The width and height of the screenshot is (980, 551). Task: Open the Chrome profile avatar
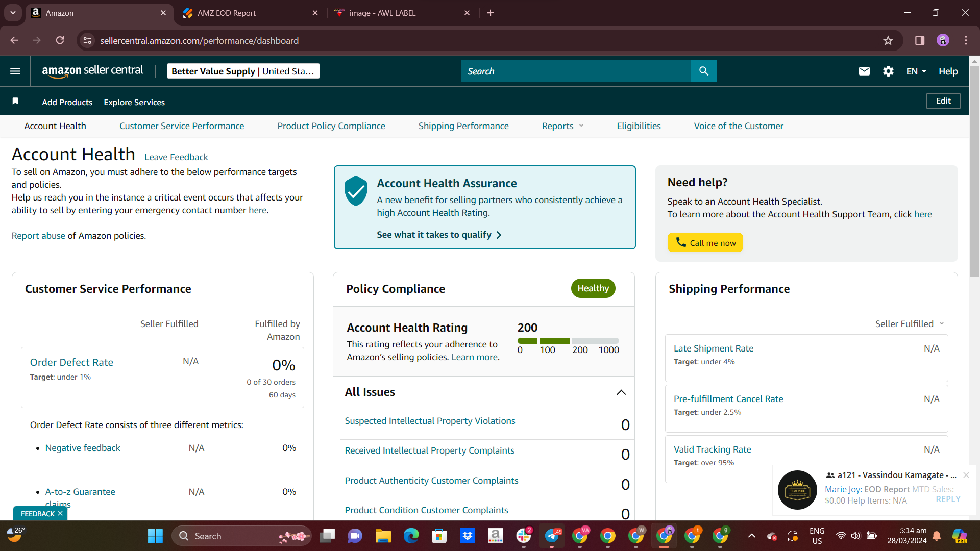coord(943,41)
